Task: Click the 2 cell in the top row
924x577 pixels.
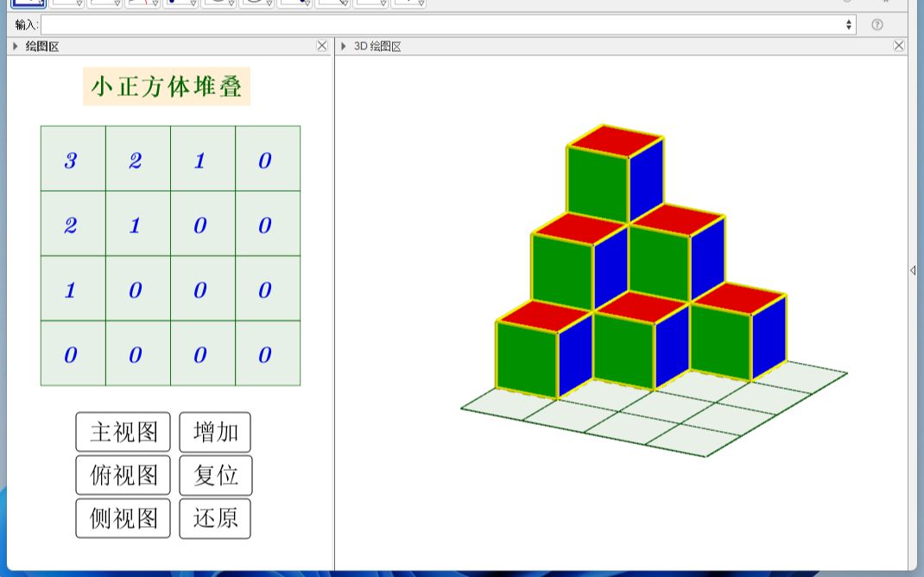Action: click(x=138, y=159)
